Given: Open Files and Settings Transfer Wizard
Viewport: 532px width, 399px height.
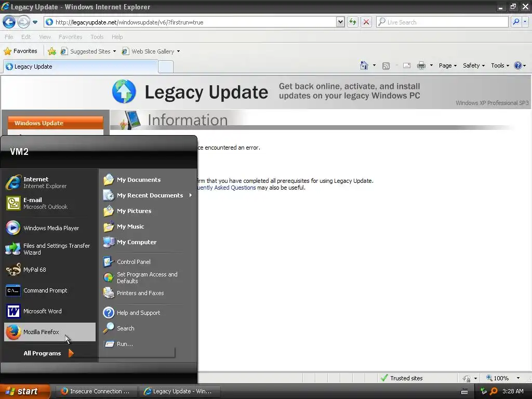Looking at the screenshot, I should tap(49, 249).
